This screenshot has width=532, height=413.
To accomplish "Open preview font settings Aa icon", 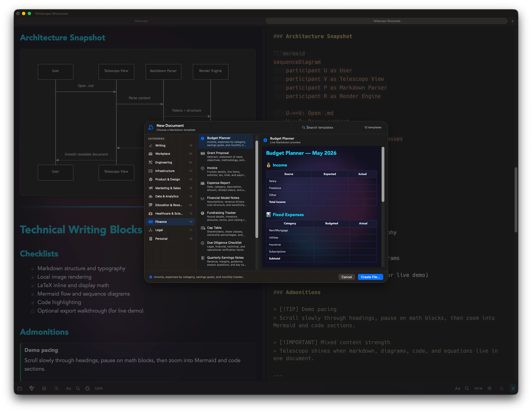I will [68, 388].
